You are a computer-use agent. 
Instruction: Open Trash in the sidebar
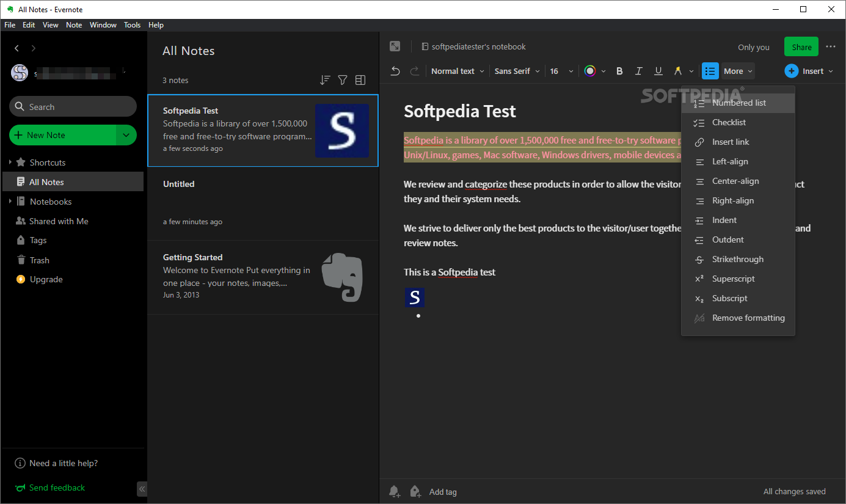[x=39, y=260]
